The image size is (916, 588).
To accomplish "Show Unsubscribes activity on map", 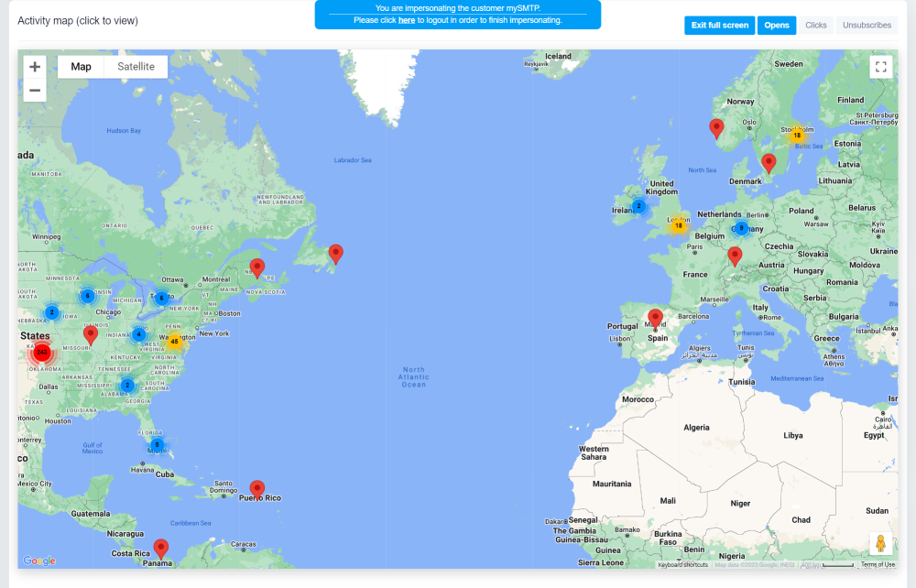I will click(867, 26).
